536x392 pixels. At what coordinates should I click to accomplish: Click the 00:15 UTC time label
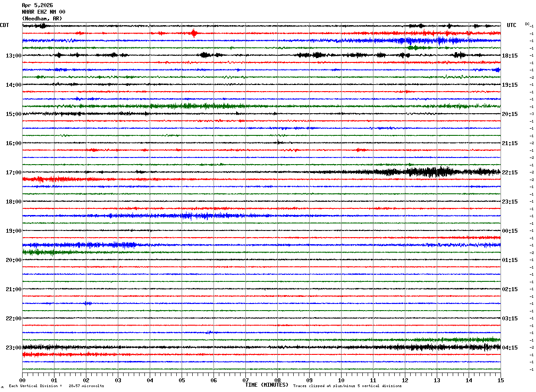tap(510, 231)
